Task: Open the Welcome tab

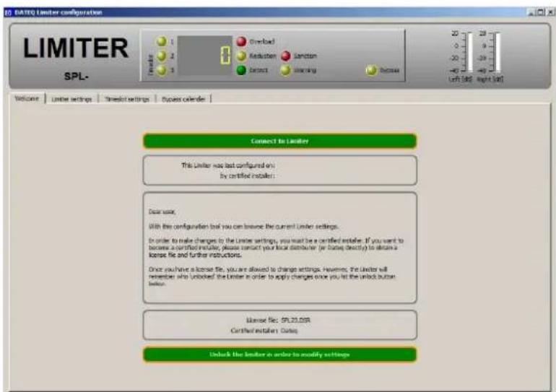Action: tap(27, 98)
